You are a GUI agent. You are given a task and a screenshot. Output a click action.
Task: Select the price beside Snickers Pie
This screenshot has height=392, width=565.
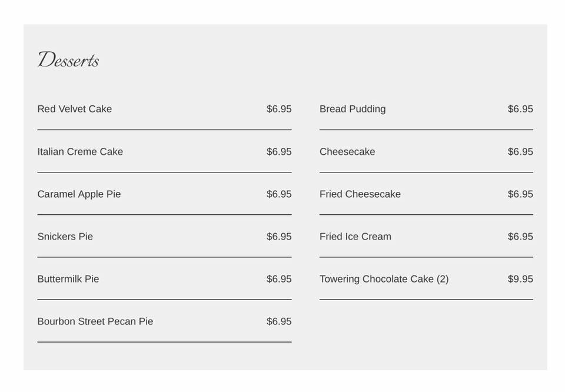(x=279, y=237)
